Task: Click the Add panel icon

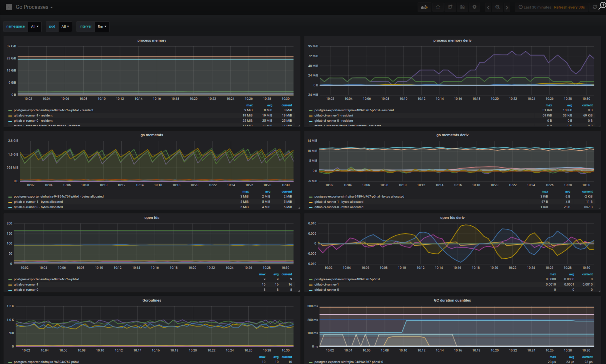Action: (424, 7)
